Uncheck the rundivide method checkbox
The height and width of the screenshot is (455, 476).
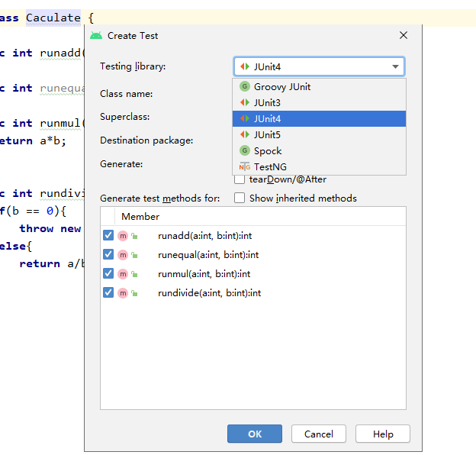108,293
